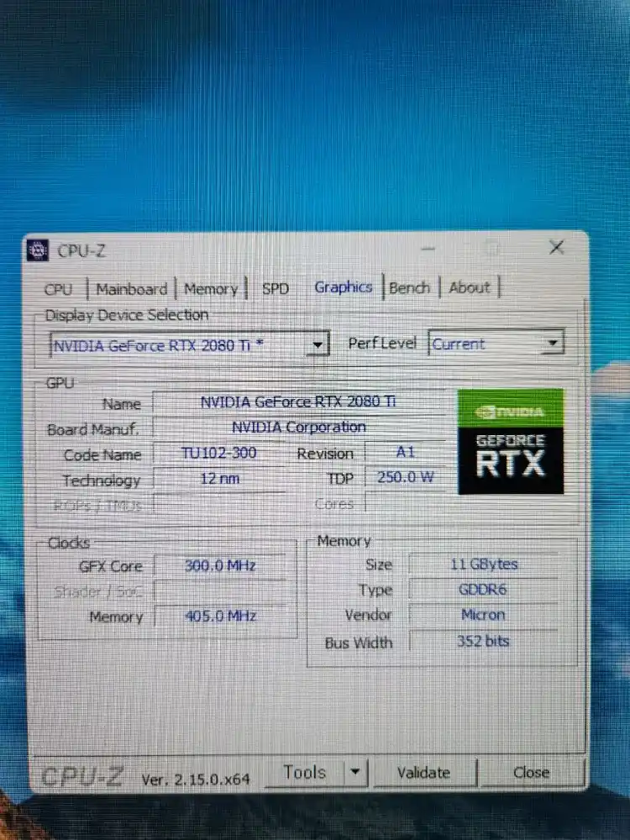
Task: Click the Tools button
Action: pos(305,772)
